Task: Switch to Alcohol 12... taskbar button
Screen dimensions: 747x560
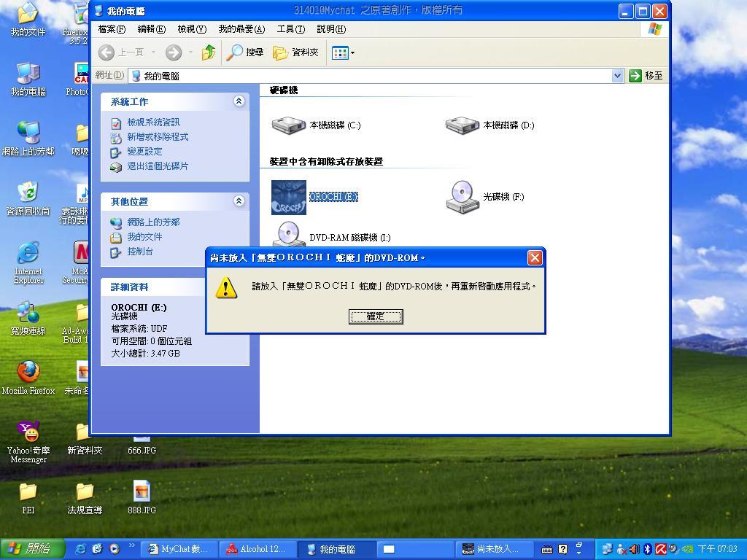Action: coord(259,549)
